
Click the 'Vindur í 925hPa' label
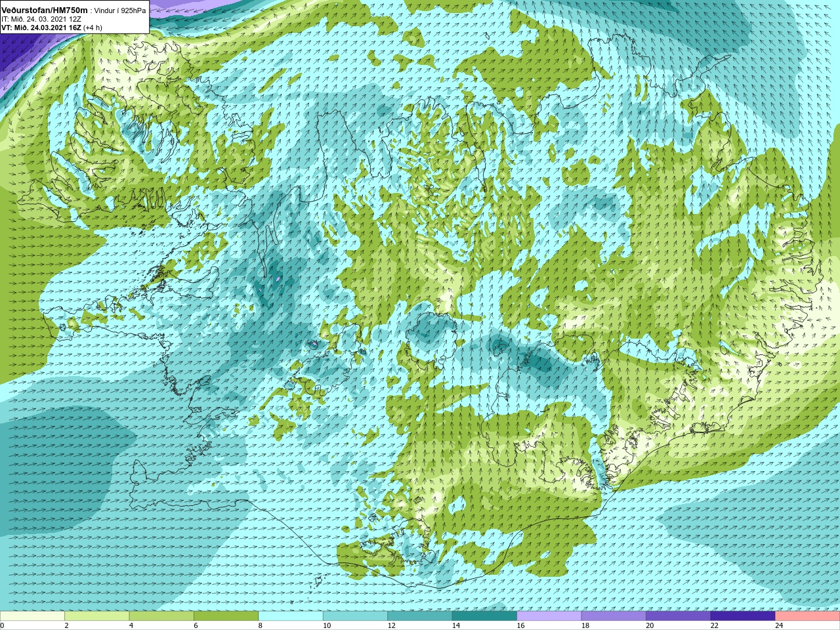click(x=120, y=11)
